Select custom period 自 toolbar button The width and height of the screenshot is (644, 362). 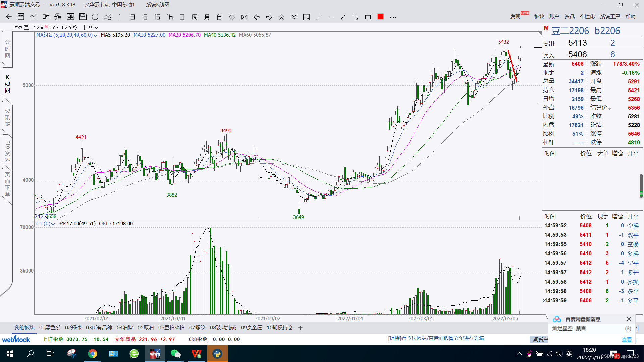click(x=219, y=17)
